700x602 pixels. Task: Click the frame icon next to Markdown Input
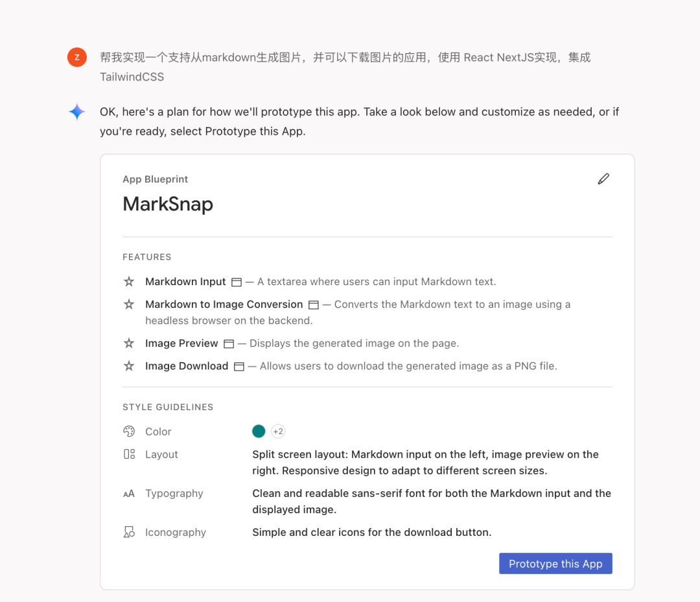[237, 281]
